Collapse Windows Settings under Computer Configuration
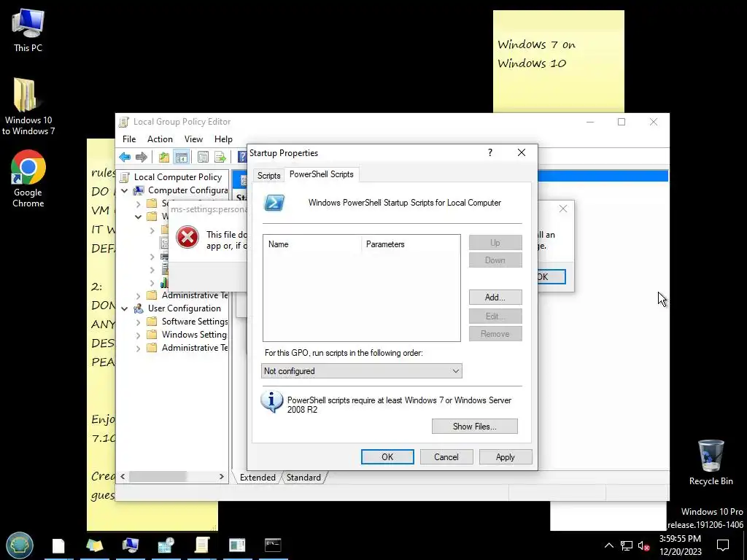 138,217
